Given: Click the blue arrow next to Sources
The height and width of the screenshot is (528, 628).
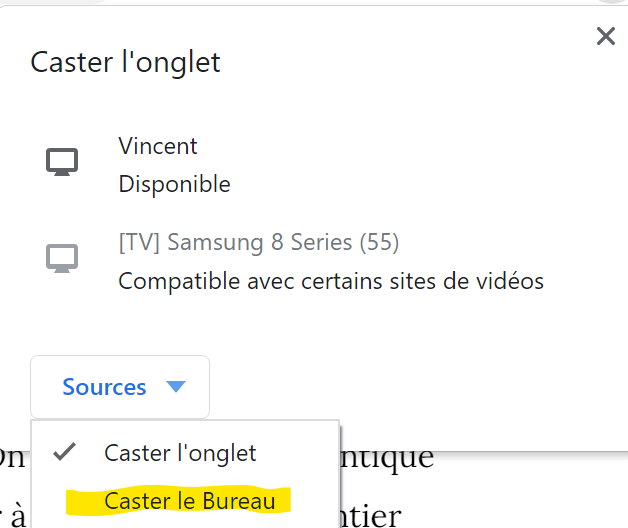Looking at the screenshot, I should click(176, 387).
